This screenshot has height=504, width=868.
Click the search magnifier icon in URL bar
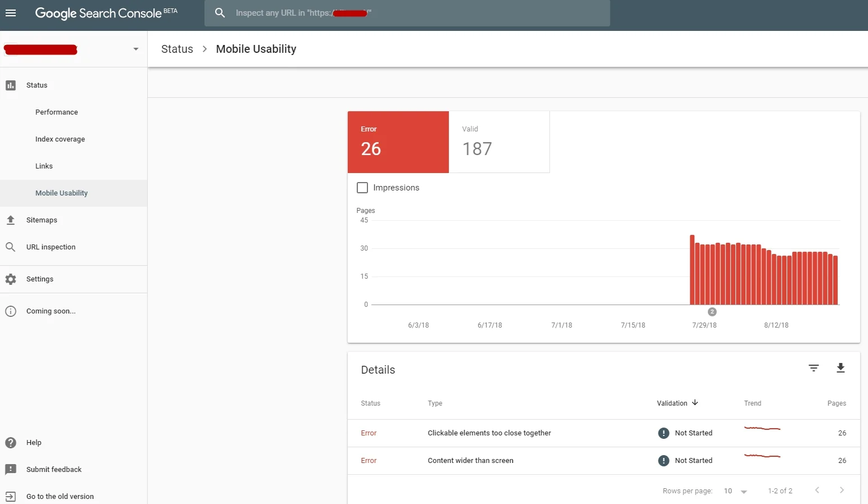click(220, 13)
